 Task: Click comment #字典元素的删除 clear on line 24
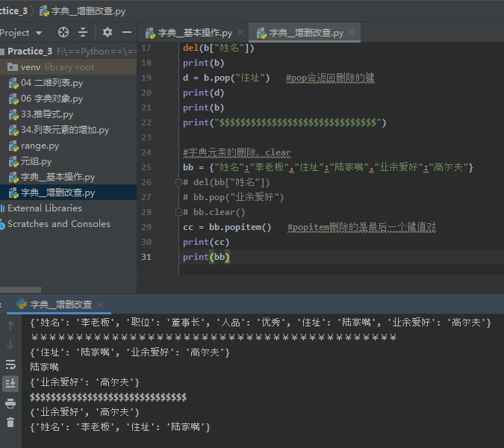click(237, 152)
